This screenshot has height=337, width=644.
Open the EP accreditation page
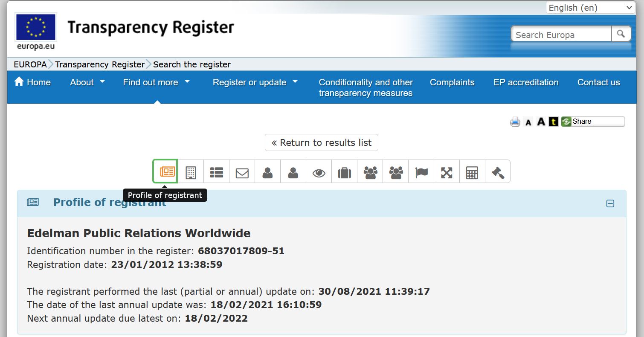[525, 82]
